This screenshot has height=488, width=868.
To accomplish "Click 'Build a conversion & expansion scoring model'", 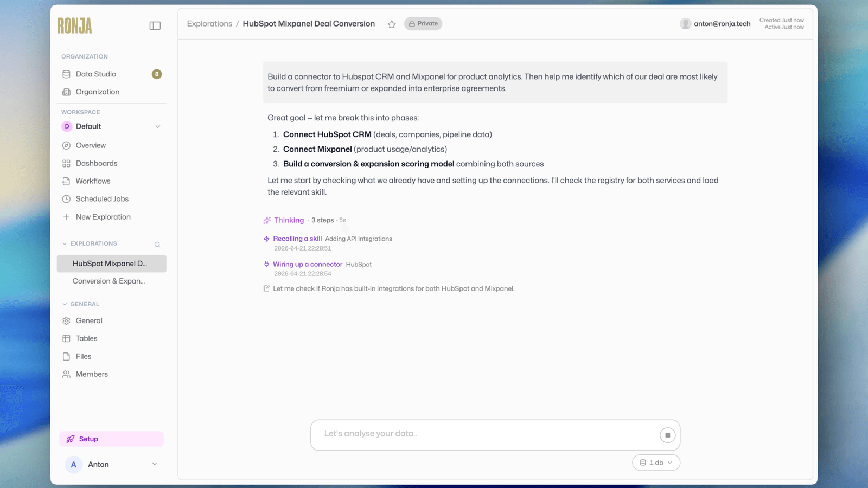I will [368, 164].
